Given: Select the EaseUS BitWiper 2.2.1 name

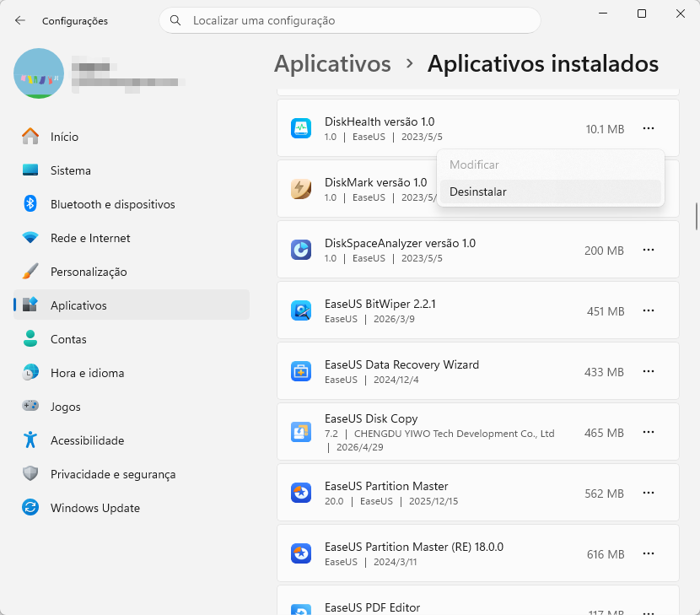Looking at the screenshot, I should tap(380, 305).
